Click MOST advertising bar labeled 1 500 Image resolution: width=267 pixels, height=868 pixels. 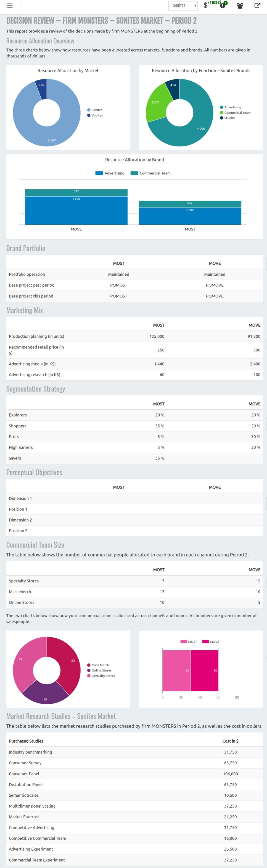click(x=190, y=216)
